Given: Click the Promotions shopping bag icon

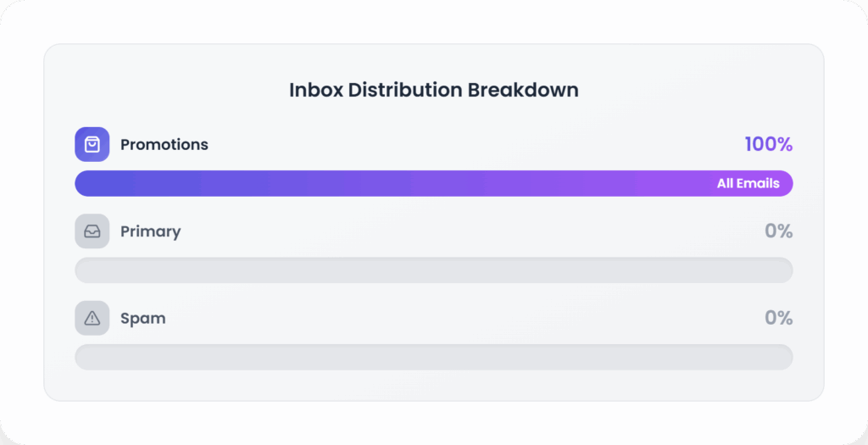Looking at the screenshot, I should (92, 144).
